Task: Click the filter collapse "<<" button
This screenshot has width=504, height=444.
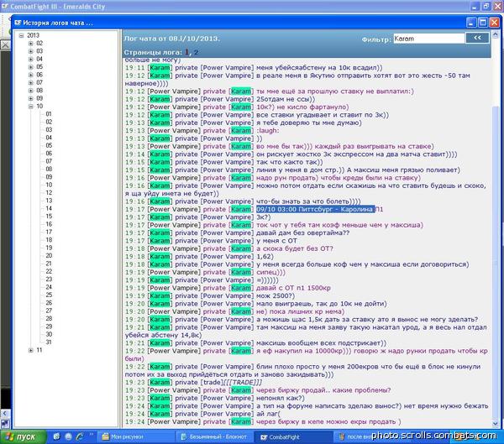Action: click(x=477, y=38)
